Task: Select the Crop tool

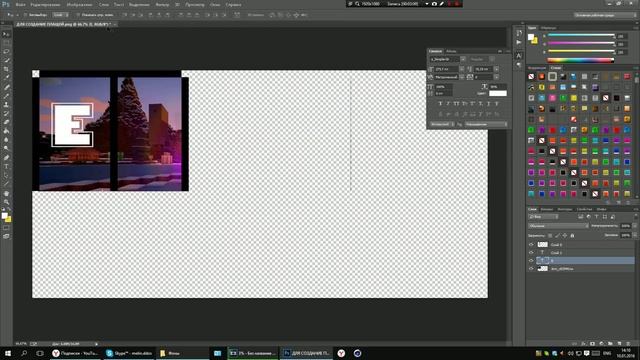Action: click(6, 69)
